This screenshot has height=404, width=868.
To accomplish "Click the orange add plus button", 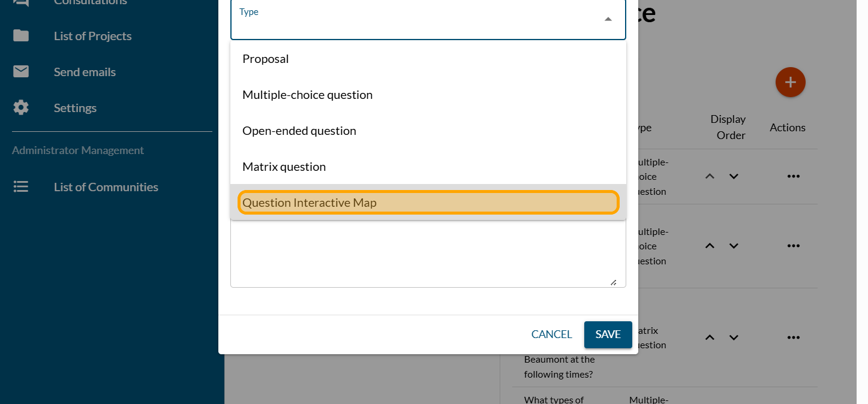I will coord(790,82).
